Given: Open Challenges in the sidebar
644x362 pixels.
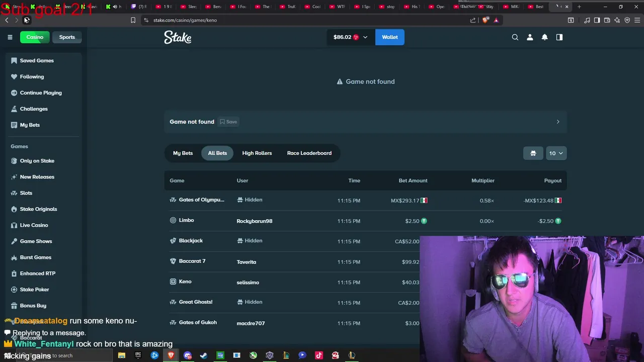Looking at the screenshot, I should point(34,109).
